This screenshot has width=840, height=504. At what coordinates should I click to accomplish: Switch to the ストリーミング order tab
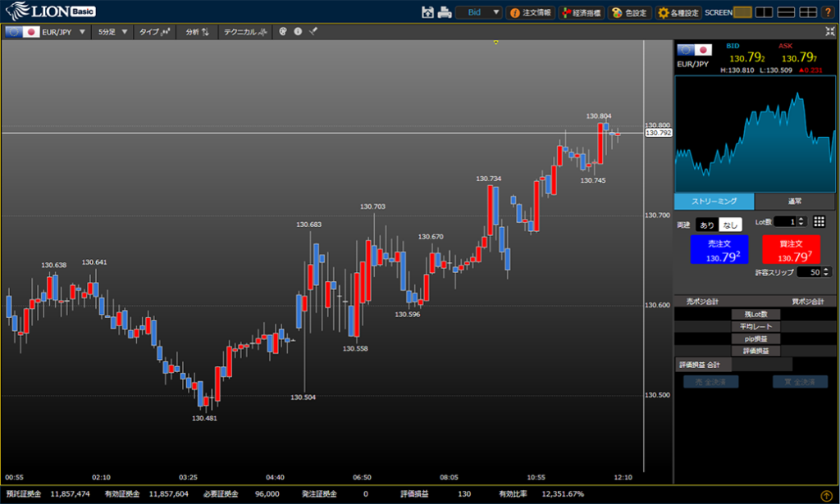pyautogui.click(x=714, y=201)
